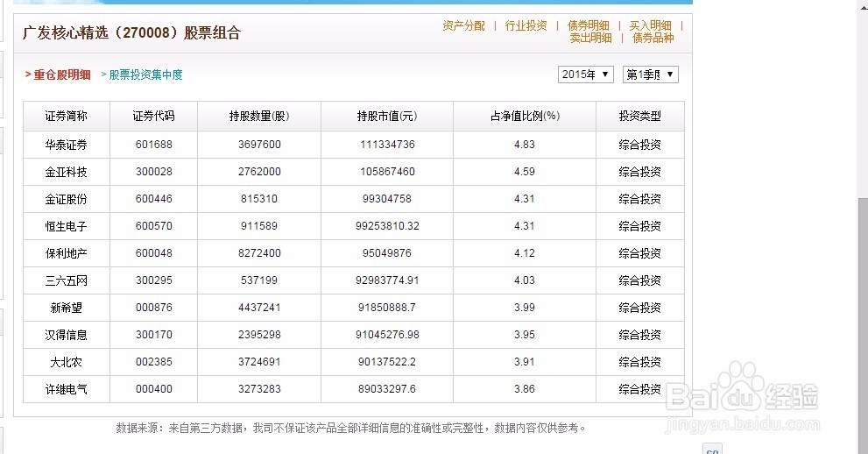Click the 持股数量(股) column header
Screen dimensions: 868x454
(x=259, y=116)
